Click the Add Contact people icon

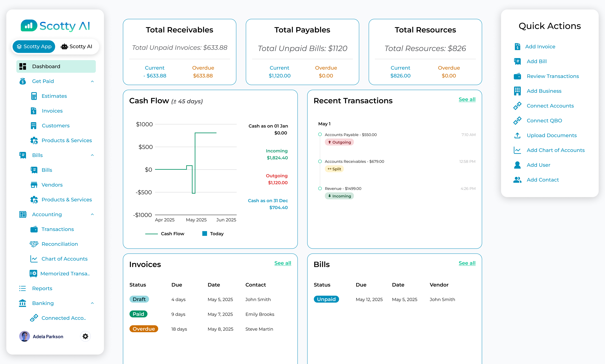517,180
